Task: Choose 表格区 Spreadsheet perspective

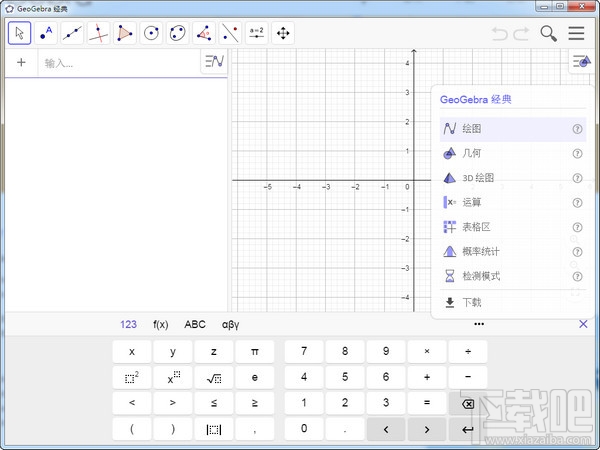Action: 513,227
